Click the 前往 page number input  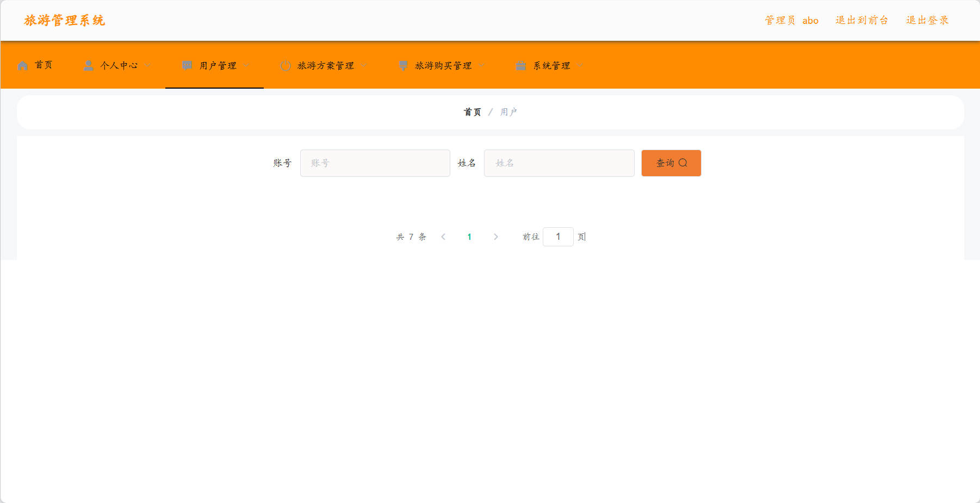pos(558,237)
